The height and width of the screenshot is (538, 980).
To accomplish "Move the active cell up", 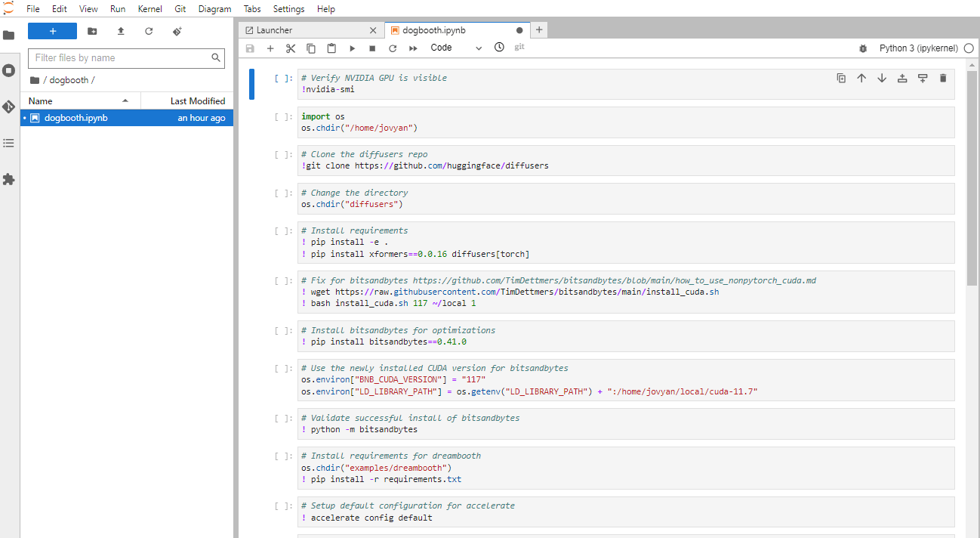I will coord(861,78).
